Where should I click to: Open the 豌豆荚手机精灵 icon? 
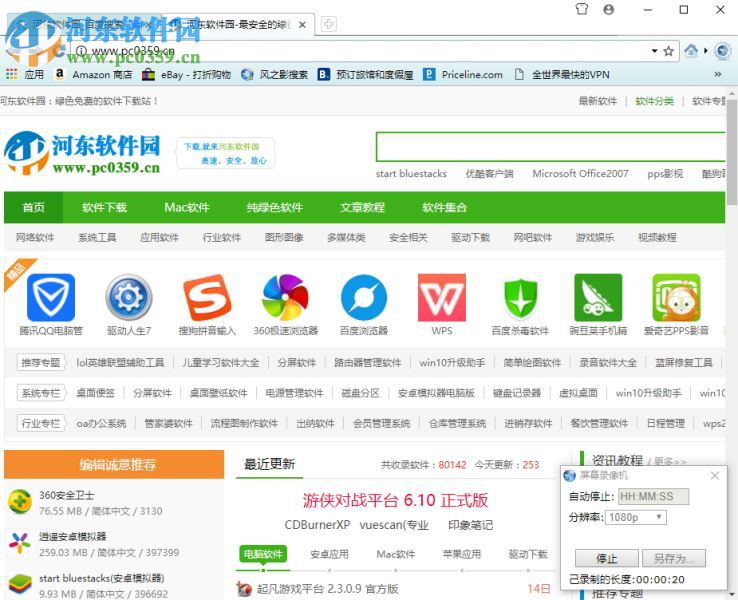coord(598,297)
